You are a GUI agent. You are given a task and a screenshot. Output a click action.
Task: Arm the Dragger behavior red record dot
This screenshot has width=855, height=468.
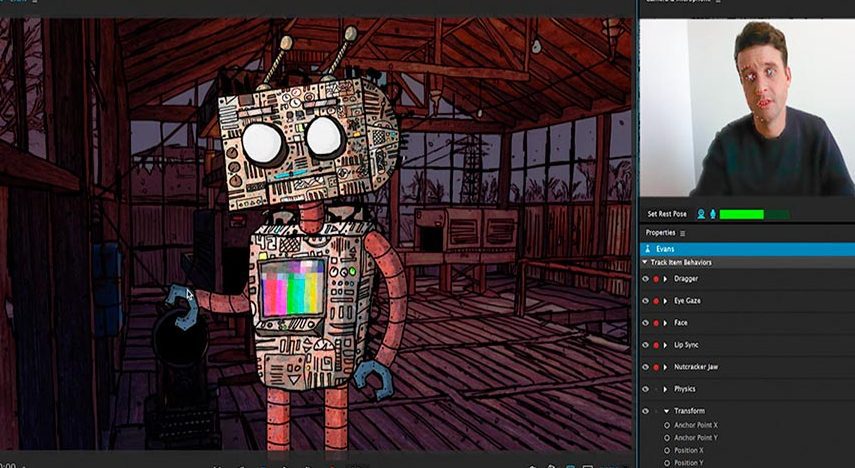656,279
